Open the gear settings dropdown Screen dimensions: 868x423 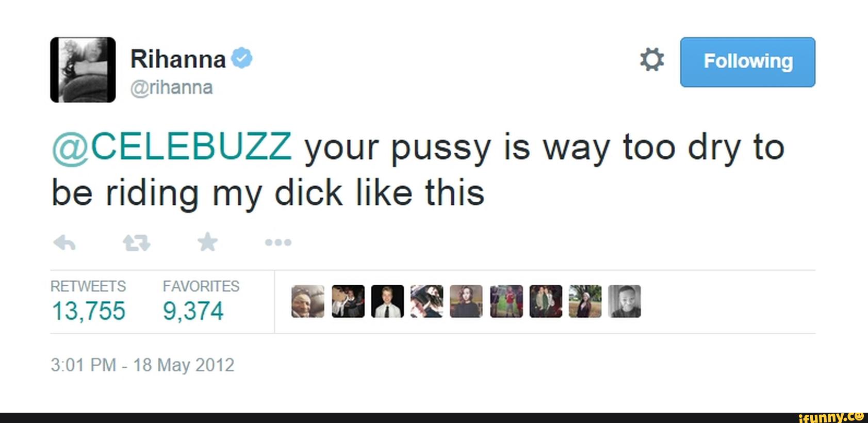coord(652,60)
